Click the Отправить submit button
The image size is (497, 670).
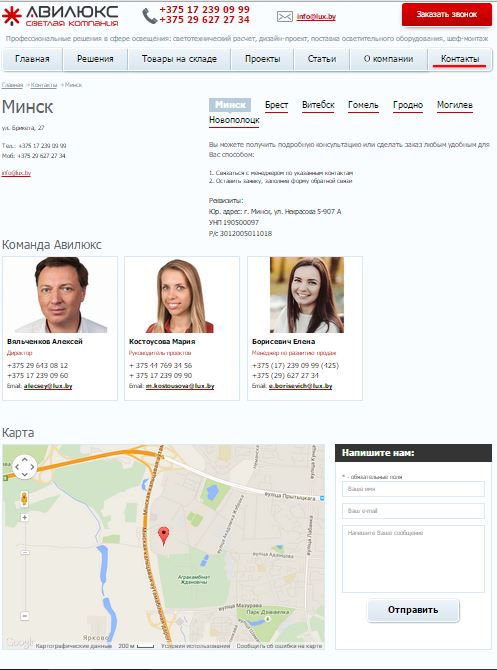click(413, 610)
